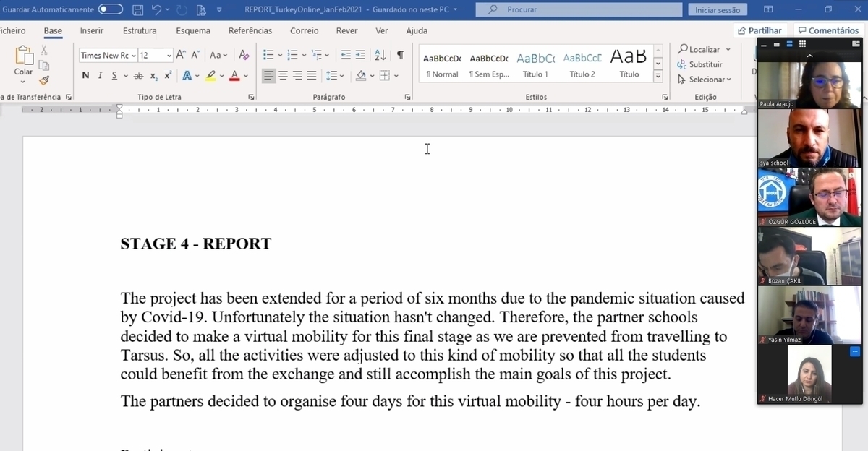Click the Partilhar button
This screenshot has width=868, height=451.
pyautogui.click(x=760, y=30)
